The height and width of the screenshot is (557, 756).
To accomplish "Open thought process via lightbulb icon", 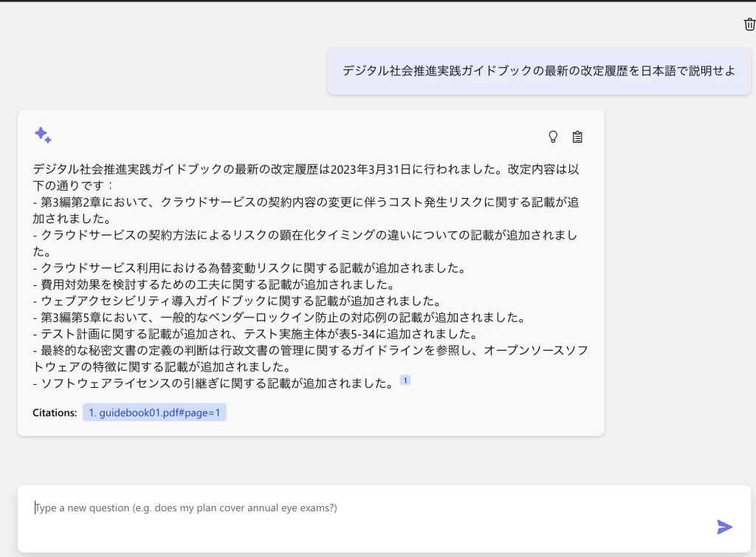I will (552, 137).
